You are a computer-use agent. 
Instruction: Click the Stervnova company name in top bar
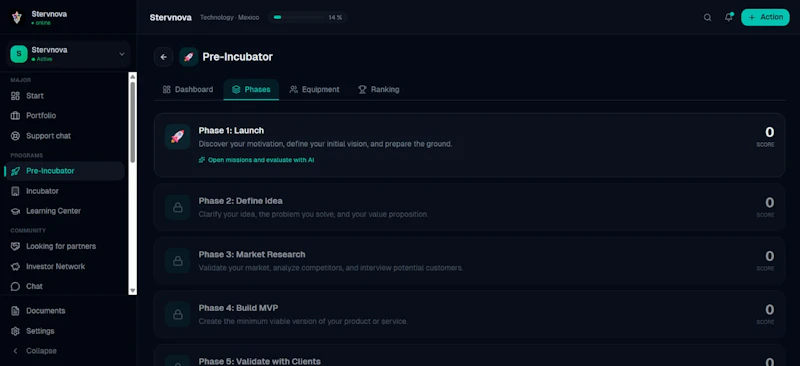[170, 17]
